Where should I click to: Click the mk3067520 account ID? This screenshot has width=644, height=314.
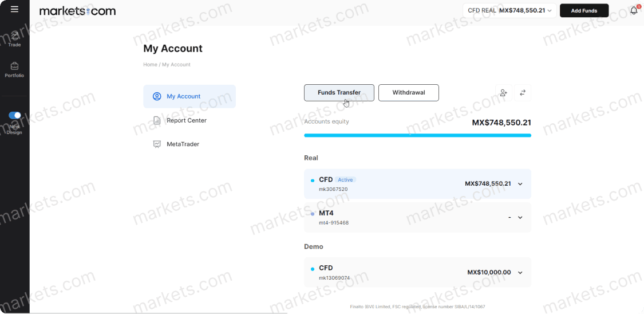[x=334, y=189]
